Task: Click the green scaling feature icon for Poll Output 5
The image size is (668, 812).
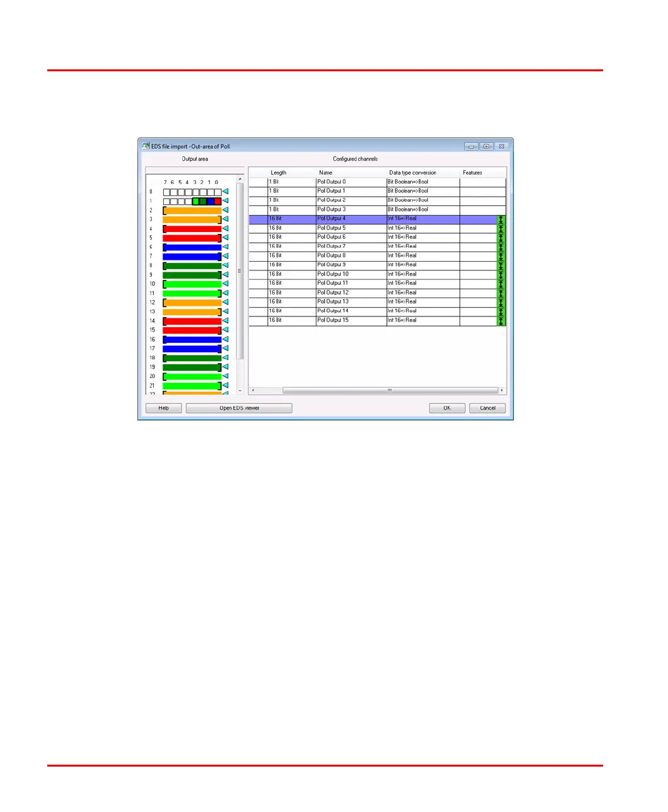Action: (502, 228)
